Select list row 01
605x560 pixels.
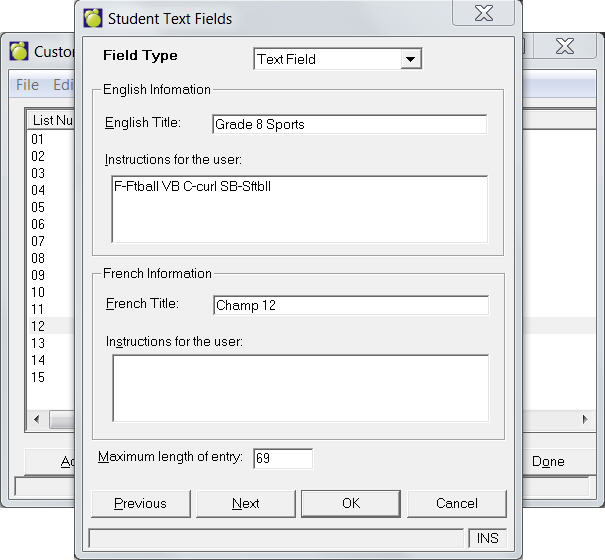click(38, 139)
